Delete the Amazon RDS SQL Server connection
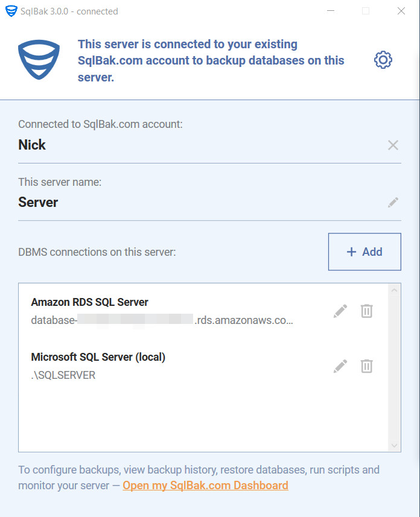Image resolution: width=420 pixels, height=517 pixels. (366, 311)
